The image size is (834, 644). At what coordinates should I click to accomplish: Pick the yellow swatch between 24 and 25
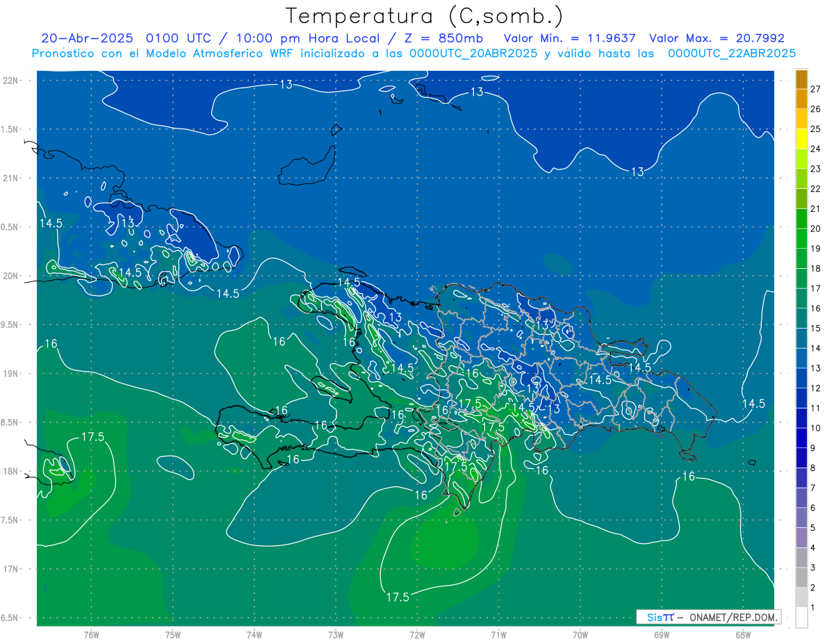coord(801,140)
